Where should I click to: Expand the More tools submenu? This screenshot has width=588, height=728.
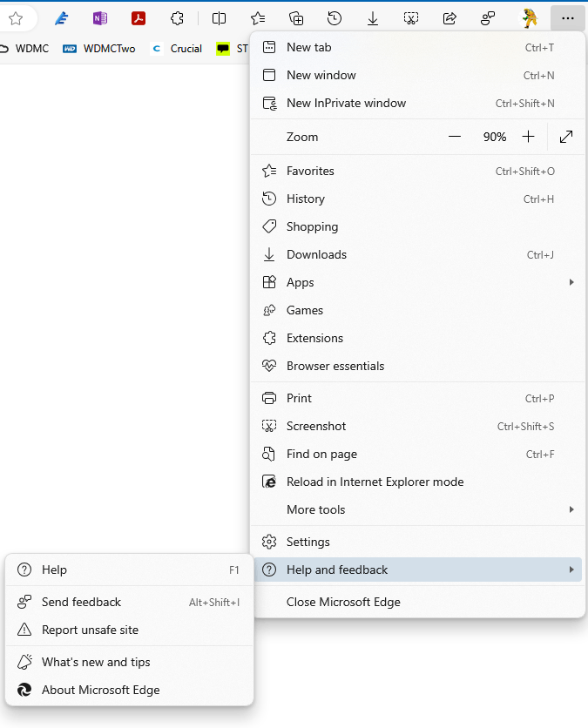418,509
